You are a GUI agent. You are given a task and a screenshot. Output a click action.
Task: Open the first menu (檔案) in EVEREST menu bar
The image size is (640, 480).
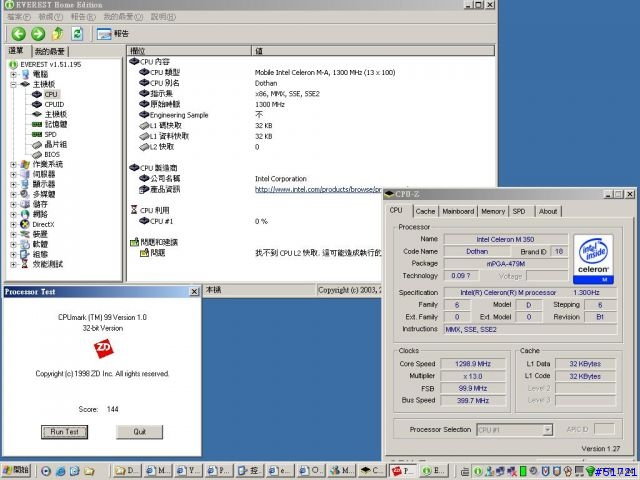pos(19,17)
